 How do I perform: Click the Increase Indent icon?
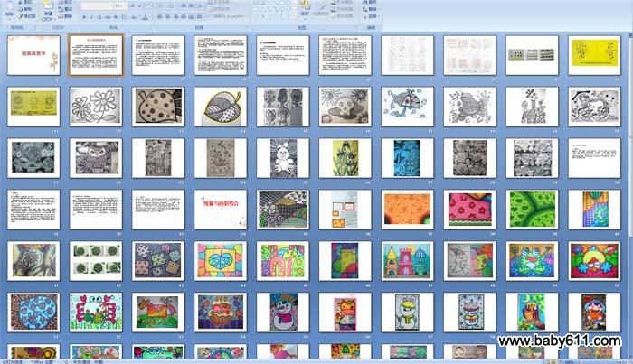(x=191, y=5)
